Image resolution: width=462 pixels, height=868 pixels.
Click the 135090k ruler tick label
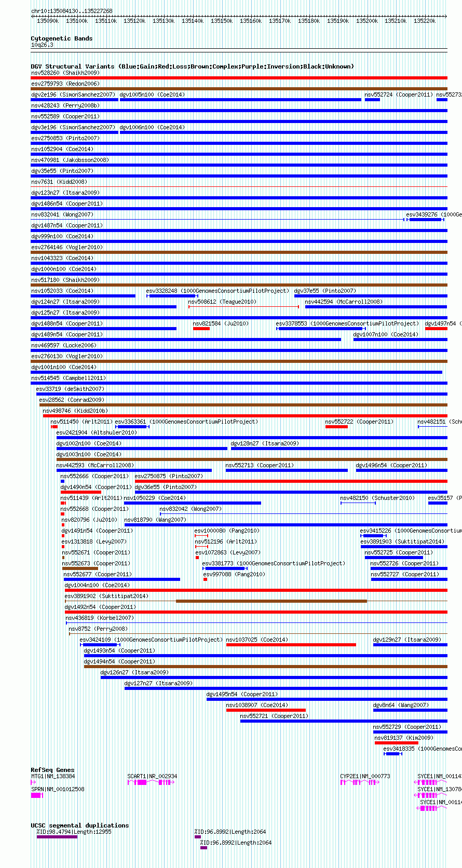(48, 21)
